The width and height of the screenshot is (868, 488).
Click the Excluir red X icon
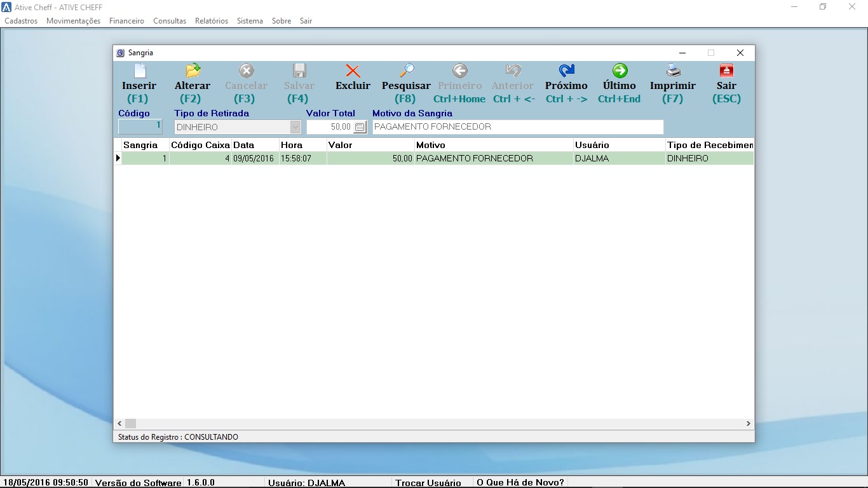coord(353,71)
